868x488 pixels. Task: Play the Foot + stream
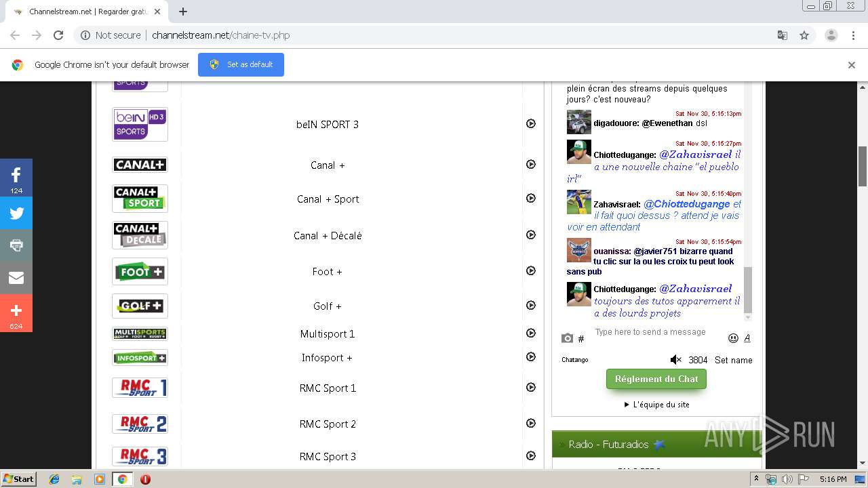[x=531, y=270]
